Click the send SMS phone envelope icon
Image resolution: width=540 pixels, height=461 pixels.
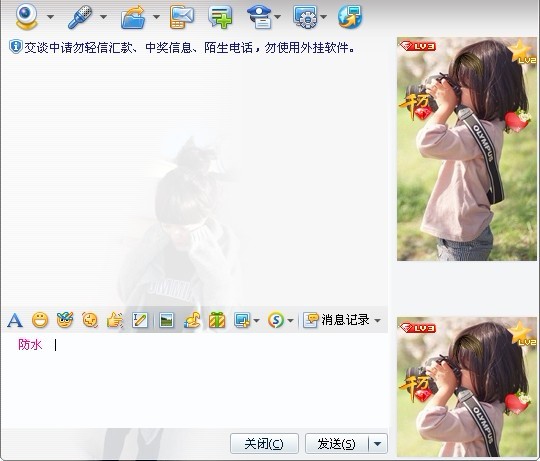pos(181,17)
